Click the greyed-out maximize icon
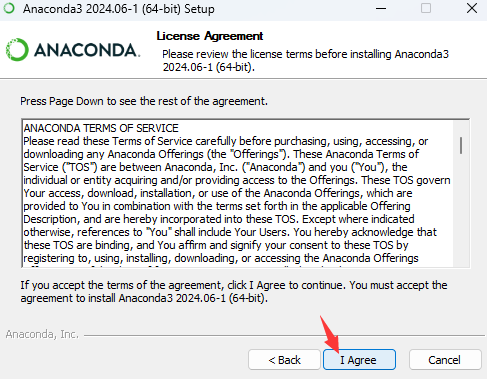The width and height of the screenshot is (487, 379). click(426, 8)
